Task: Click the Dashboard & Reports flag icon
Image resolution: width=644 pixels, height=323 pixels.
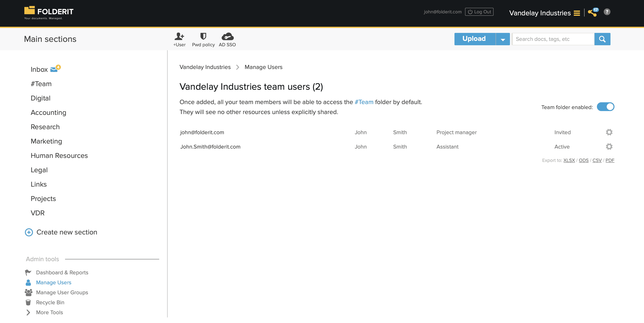Action: (x=28, y=272)
